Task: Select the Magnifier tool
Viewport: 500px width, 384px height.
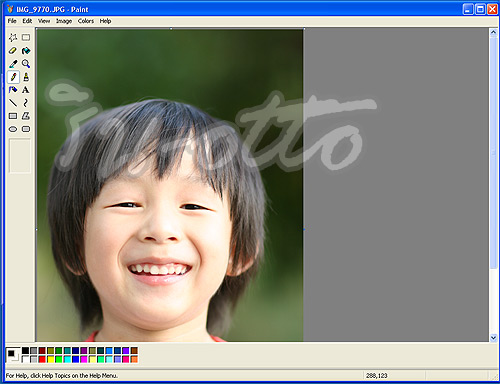Action: tap(26, 64)
